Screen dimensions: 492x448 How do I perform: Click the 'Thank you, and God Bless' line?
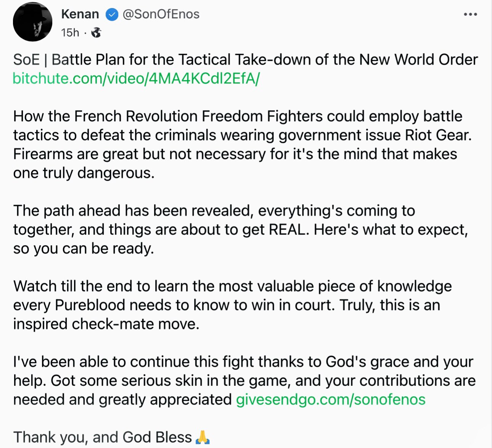point(102,437)
